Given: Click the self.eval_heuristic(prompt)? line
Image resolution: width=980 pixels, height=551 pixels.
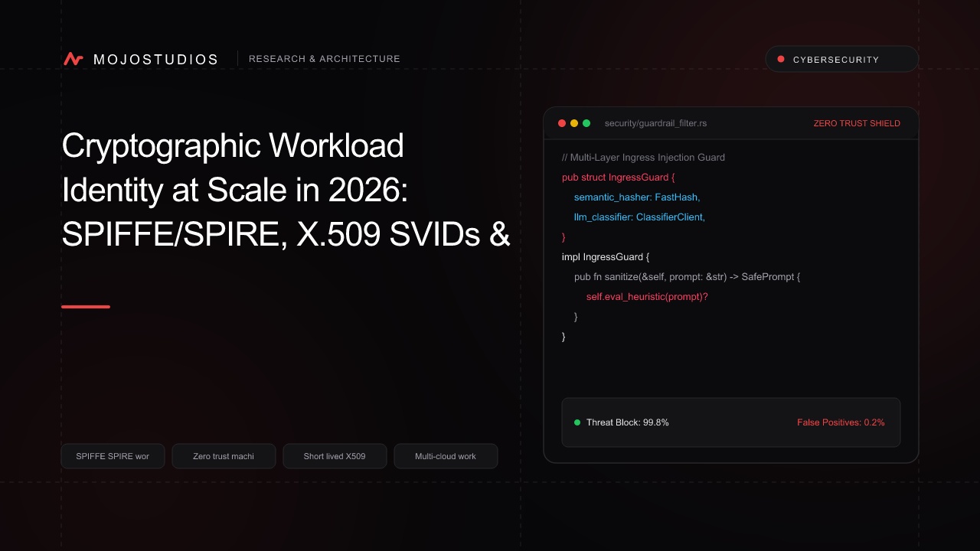Looking at the screenshot, I should click(647, 297).
